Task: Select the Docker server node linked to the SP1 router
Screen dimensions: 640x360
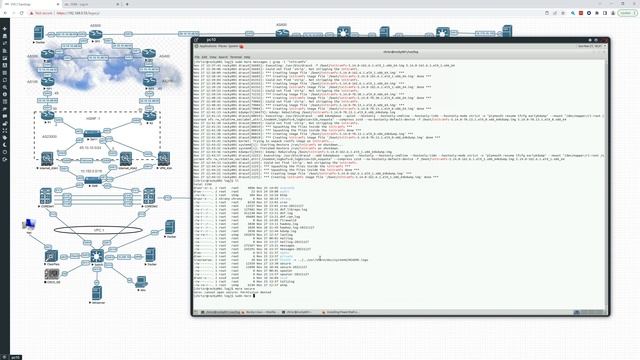Action: point(39,33)
